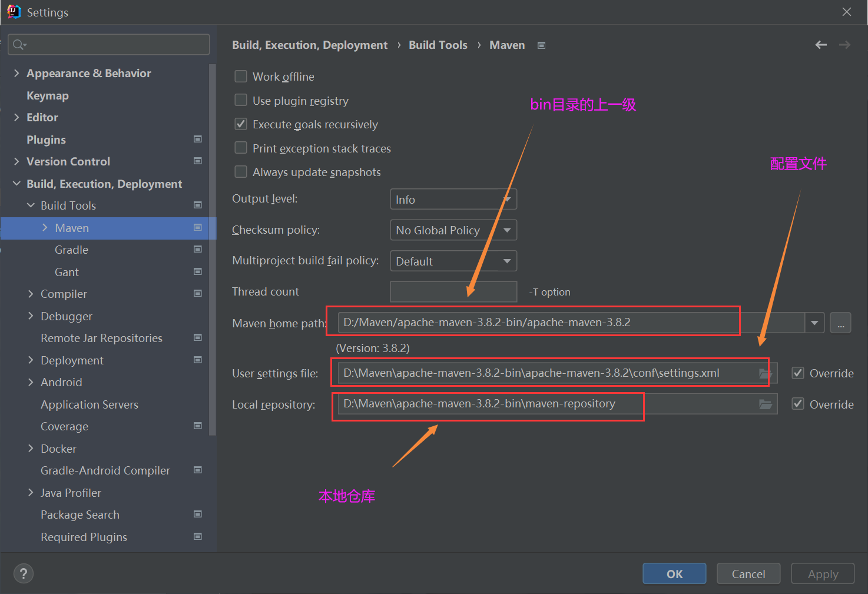Click the project icon in Gradle row
Viewport: 868px width, 594px height.
(198, 249)
